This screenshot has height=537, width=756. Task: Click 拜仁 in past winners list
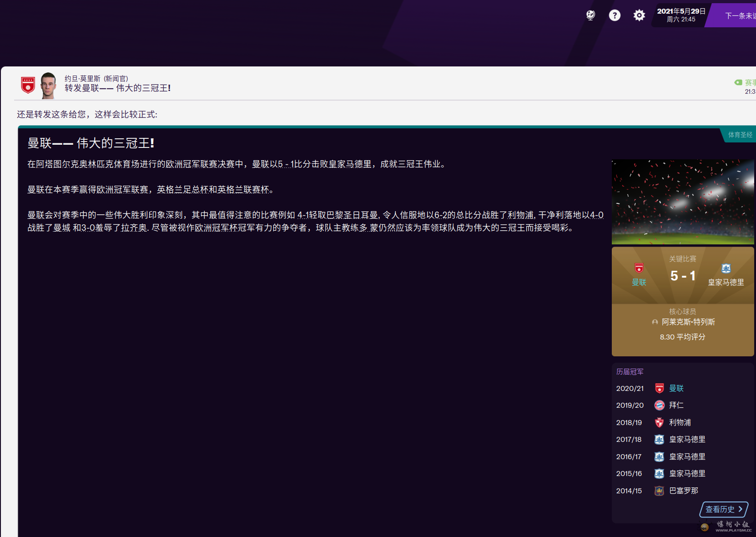pos(676,405)
